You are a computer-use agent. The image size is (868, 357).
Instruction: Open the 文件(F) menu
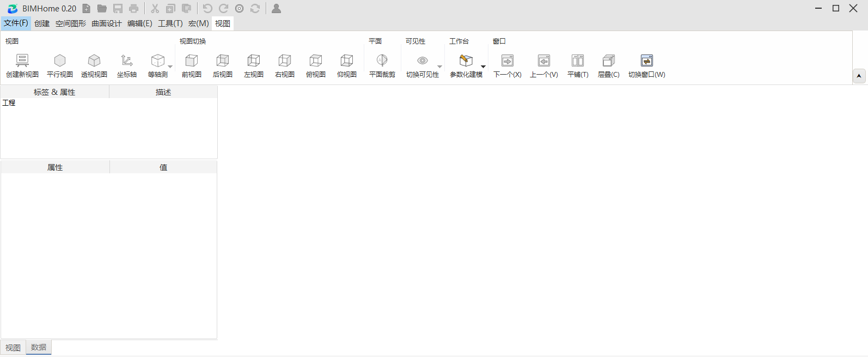[16, 23]
